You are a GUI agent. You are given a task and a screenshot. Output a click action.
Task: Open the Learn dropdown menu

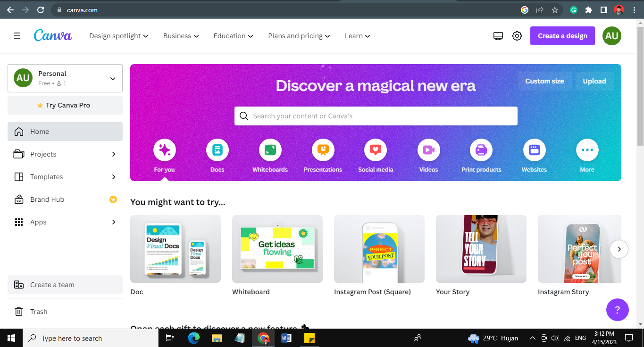point(357,35)
